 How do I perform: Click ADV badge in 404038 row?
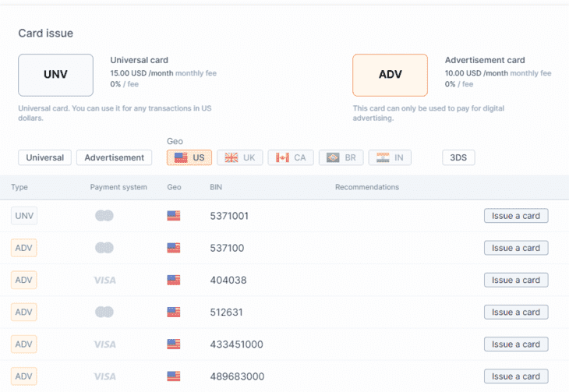[x=24, y=280]
